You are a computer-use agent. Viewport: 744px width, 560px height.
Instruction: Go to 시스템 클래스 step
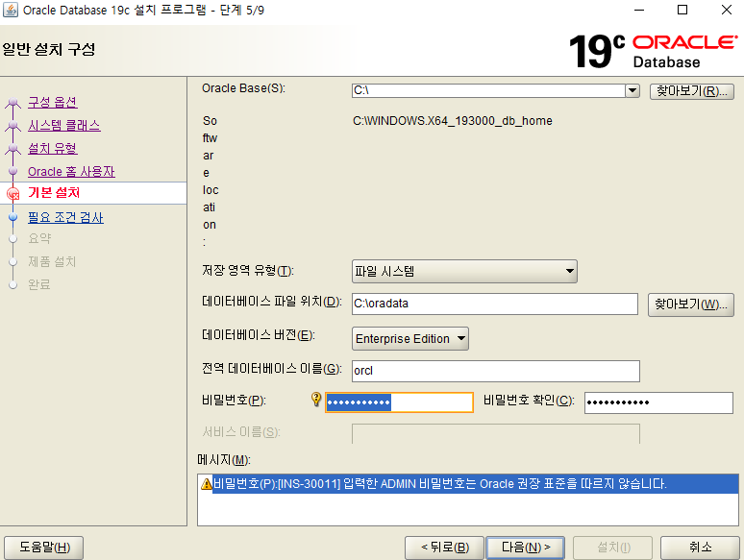(x=64, y=126)
